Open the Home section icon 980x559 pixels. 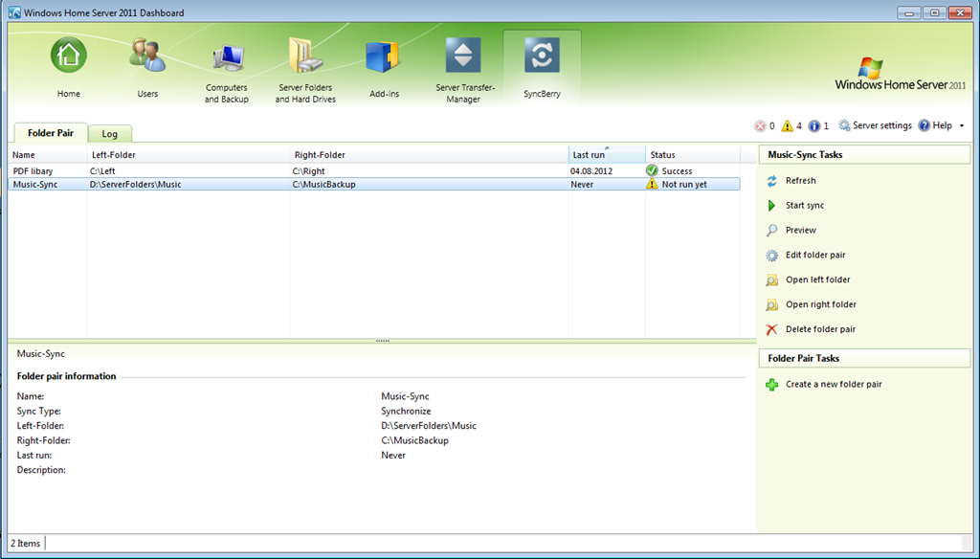[x=69, y=55]
